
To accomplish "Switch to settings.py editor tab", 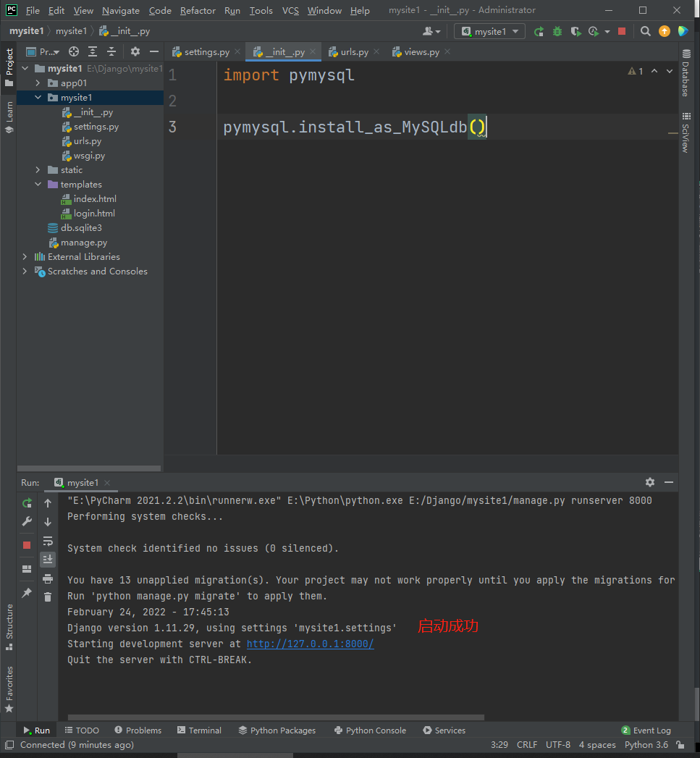I will [206, 52].
